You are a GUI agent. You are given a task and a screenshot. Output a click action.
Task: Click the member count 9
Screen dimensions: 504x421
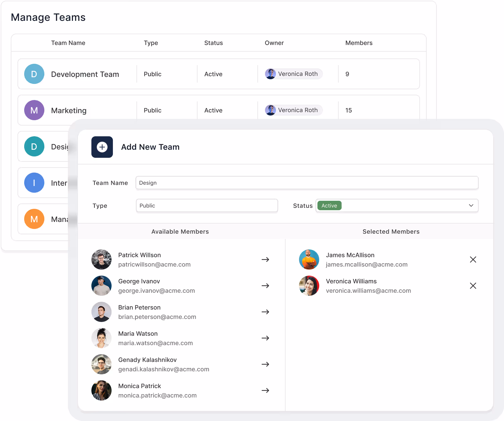click(x=347, y=74)
